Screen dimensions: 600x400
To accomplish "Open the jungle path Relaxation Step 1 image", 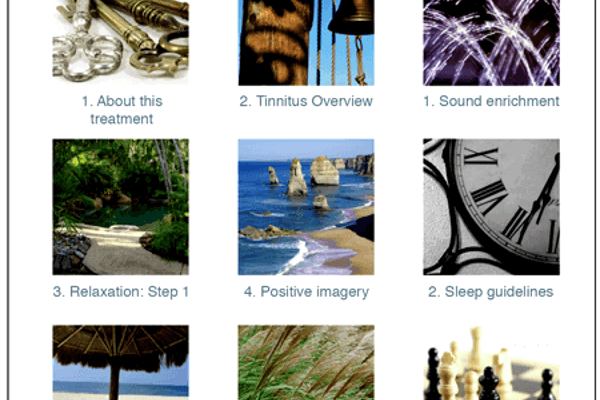I will click(x=121, y=207).
